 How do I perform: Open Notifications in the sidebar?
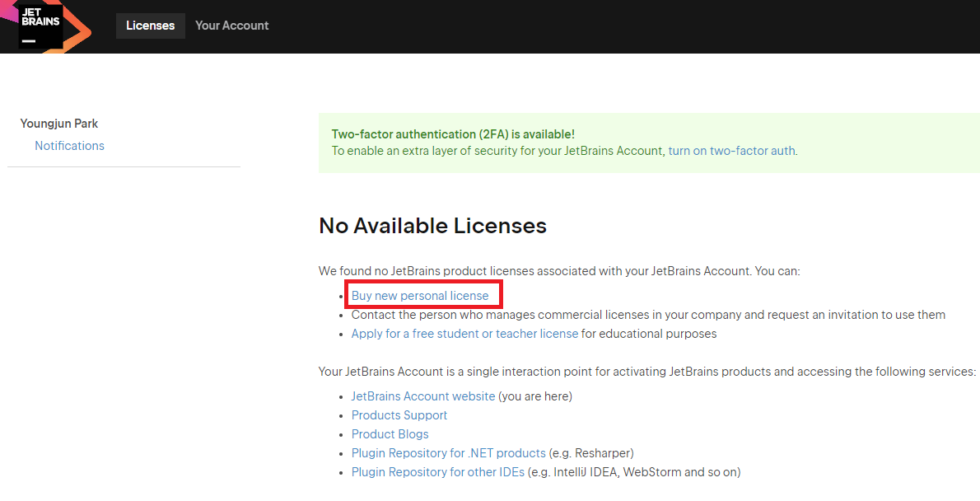69,146
